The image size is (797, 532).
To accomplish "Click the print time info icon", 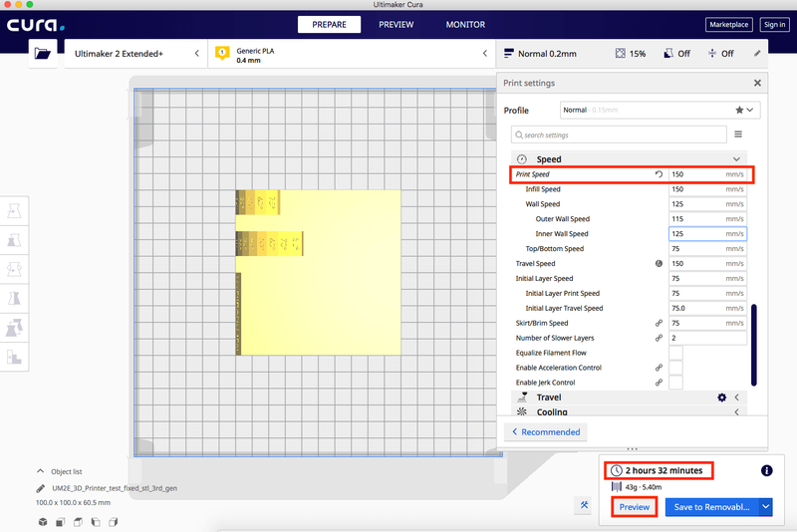I will (766, 470).
